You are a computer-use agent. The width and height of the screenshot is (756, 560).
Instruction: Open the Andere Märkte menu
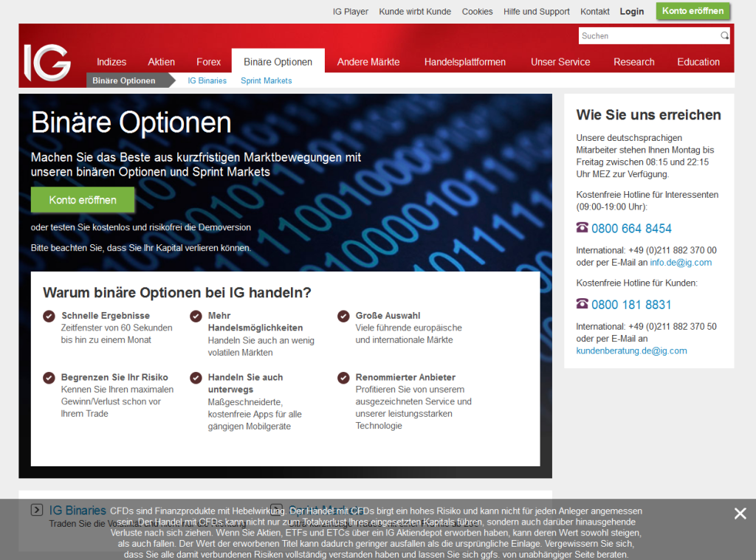pyautogui.click(x=368, y=62)
